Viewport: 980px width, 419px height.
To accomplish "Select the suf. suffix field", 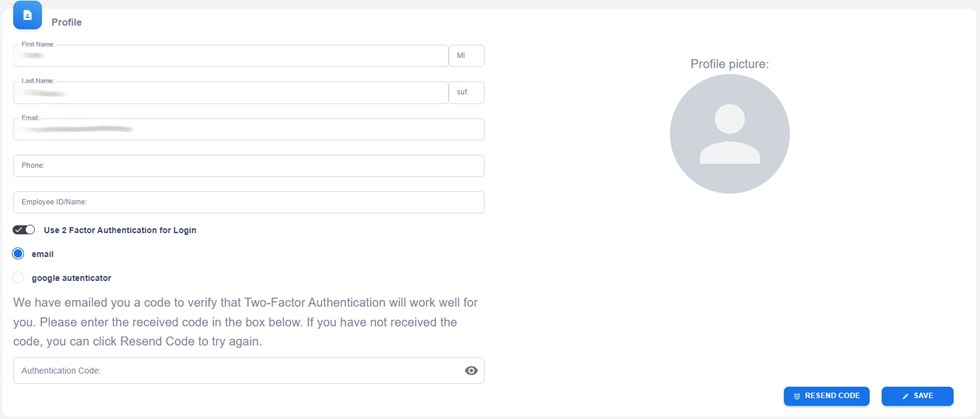I will click(466, 92).
